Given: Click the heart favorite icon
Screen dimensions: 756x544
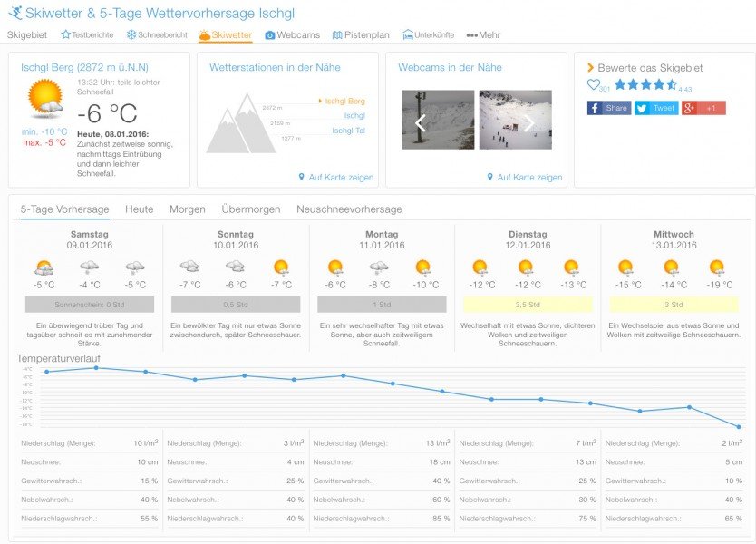Looking at the screenshot, I should pos(594,84).
